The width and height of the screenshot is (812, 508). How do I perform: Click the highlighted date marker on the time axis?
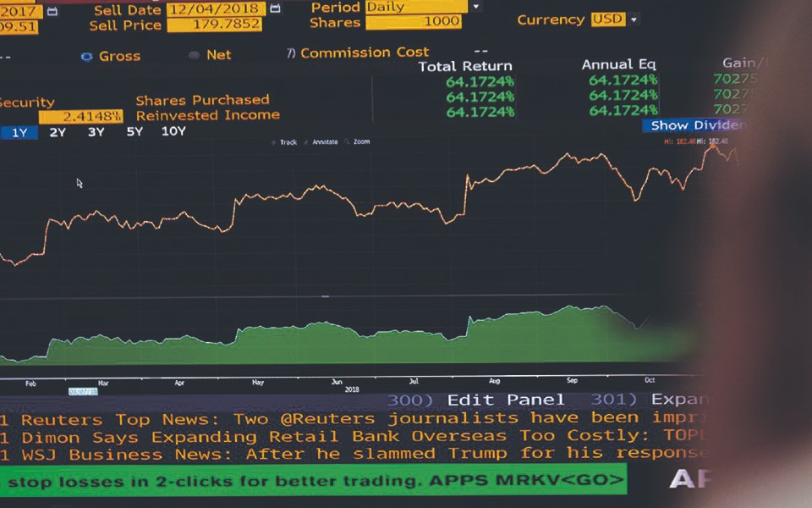(x=83, y=392)
